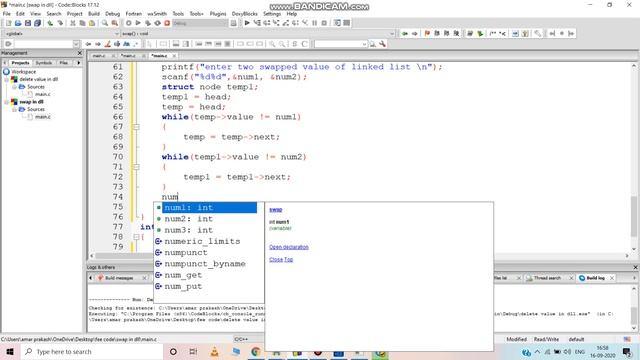Toggle code fold marker at line 78

point(136,237)
